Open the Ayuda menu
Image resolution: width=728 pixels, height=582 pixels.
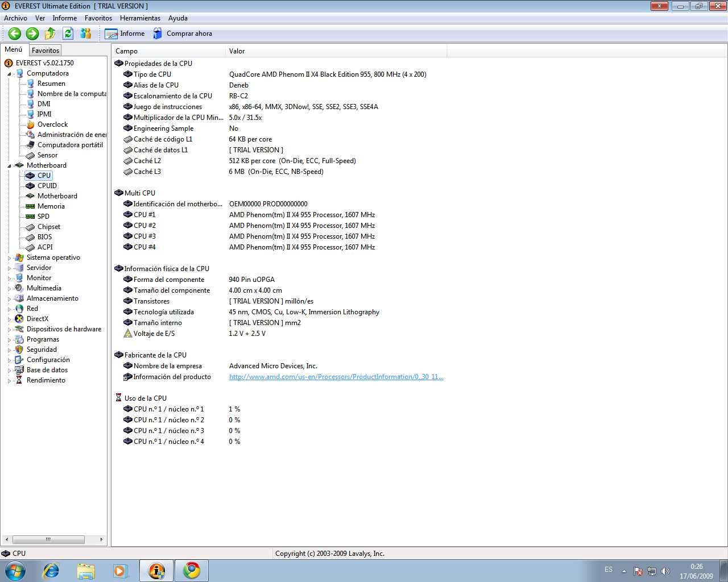coord(178,18)
